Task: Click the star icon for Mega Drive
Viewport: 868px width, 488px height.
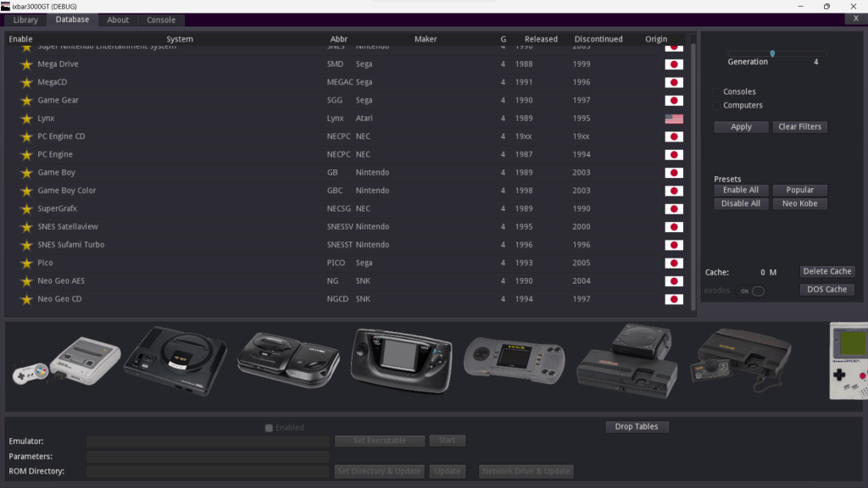Action: point(26,64)
